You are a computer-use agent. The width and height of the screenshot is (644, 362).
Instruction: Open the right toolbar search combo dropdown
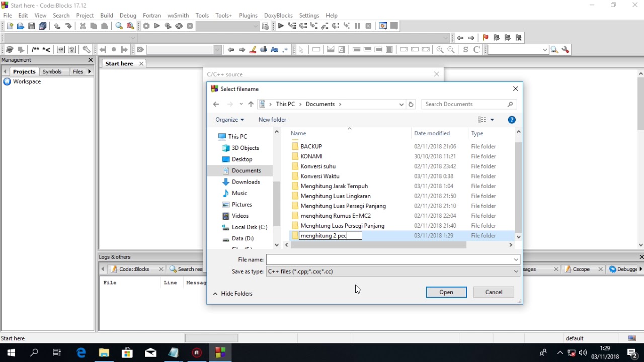click(x=545, y=50)
